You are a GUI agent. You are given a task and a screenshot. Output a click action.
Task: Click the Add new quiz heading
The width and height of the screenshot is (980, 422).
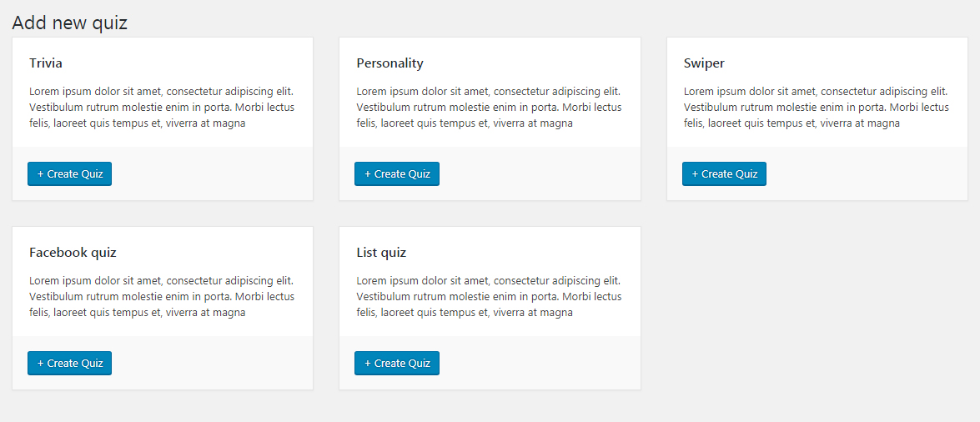[69, 23]
